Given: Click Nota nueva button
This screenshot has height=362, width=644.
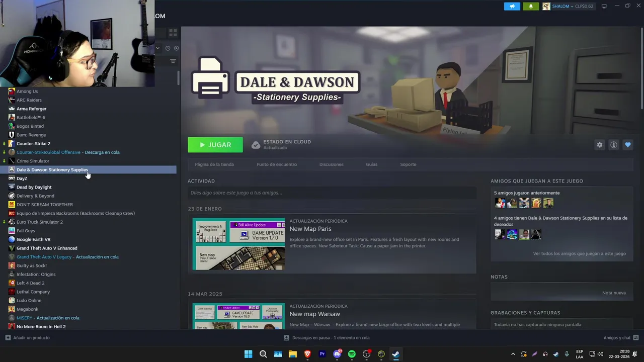Looking at the screenshot, I should [x=614, y=293].
